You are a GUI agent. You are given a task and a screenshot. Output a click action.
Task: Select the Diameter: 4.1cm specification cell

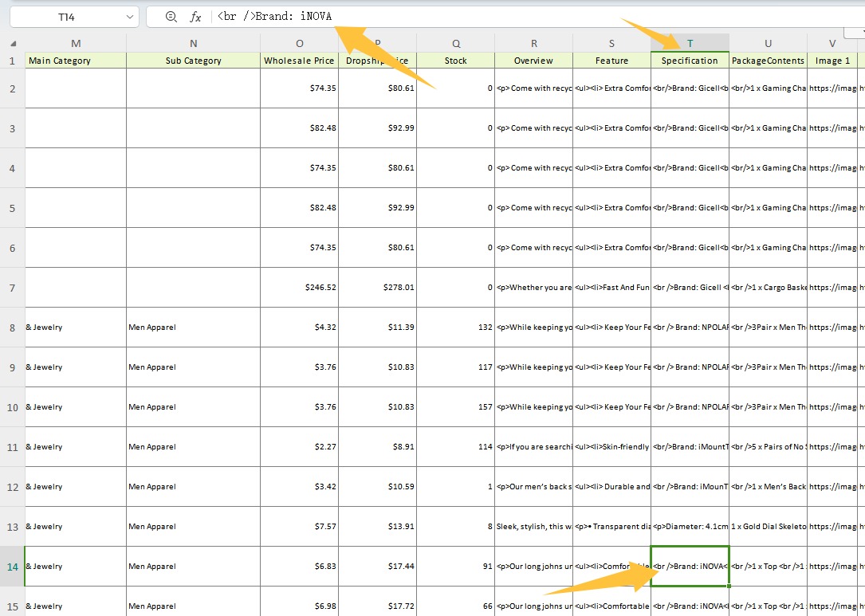pos(690,526)
